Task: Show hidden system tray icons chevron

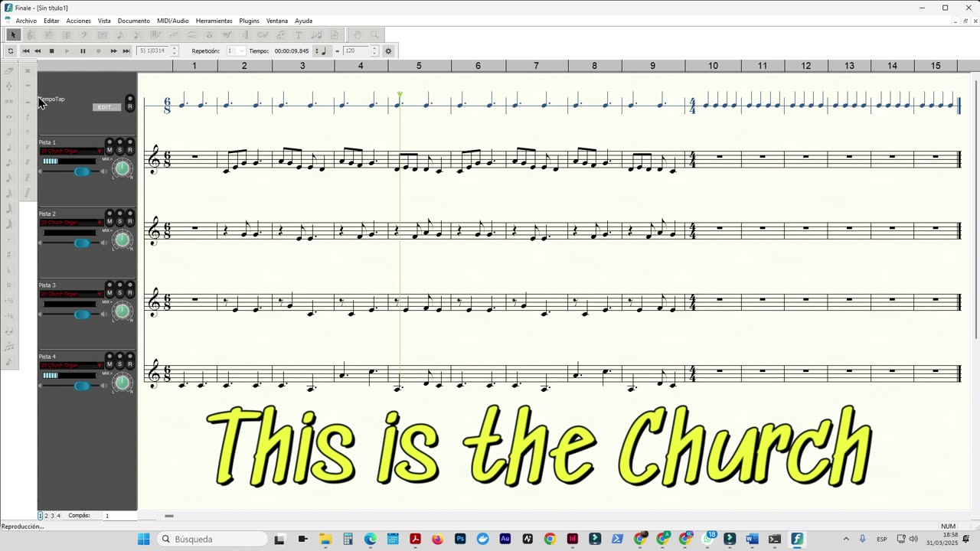Action: click(846, 539)
